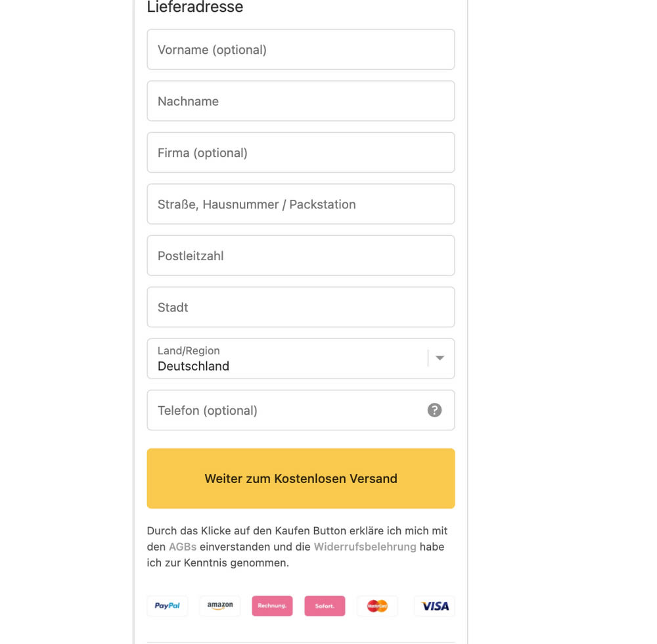Screen dimensions: 657x644
Task: Select the Amazon payment icon
Action: pyautogui.click(x=220, y=606)
